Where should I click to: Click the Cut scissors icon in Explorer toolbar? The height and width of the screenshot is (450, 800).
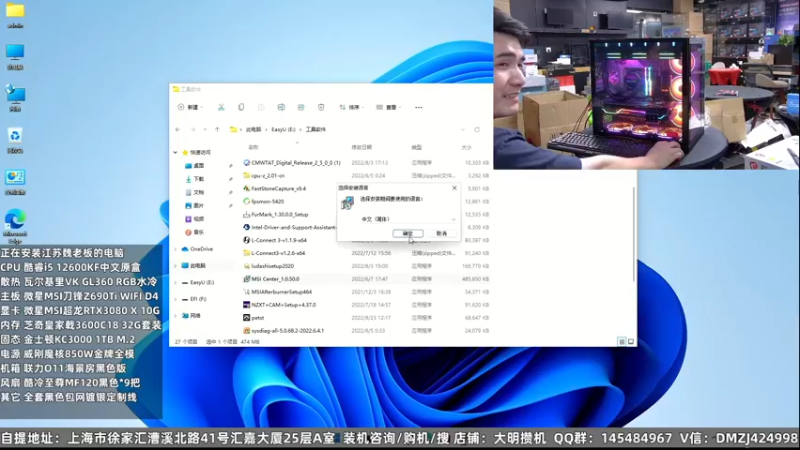221,107
